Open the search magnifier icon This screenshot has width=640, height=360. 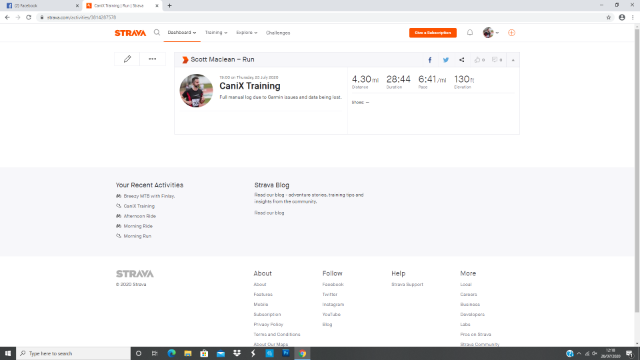tap(157, 32)
